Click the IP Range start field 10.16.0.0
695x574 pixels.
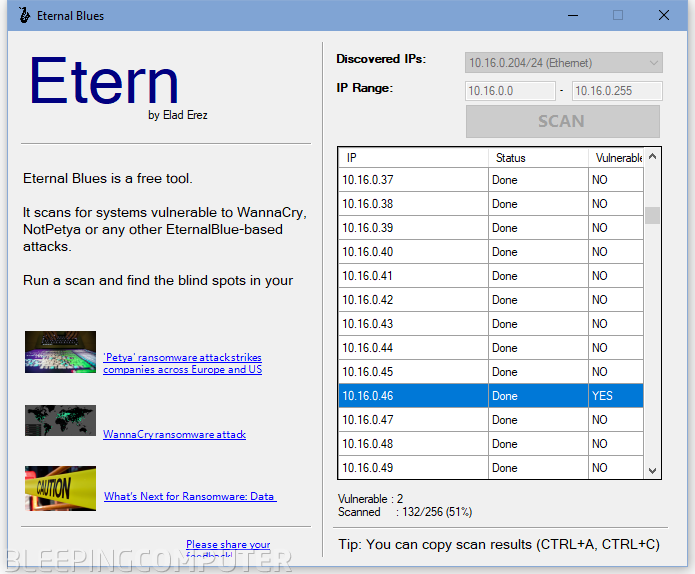[x=510, y=91]
